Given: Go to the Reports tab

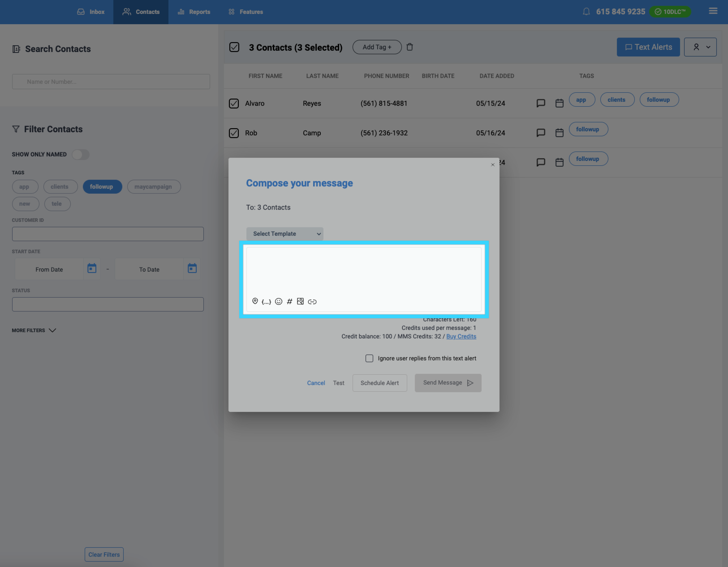Looking at the screenshot, I should [x=194, y=12].
